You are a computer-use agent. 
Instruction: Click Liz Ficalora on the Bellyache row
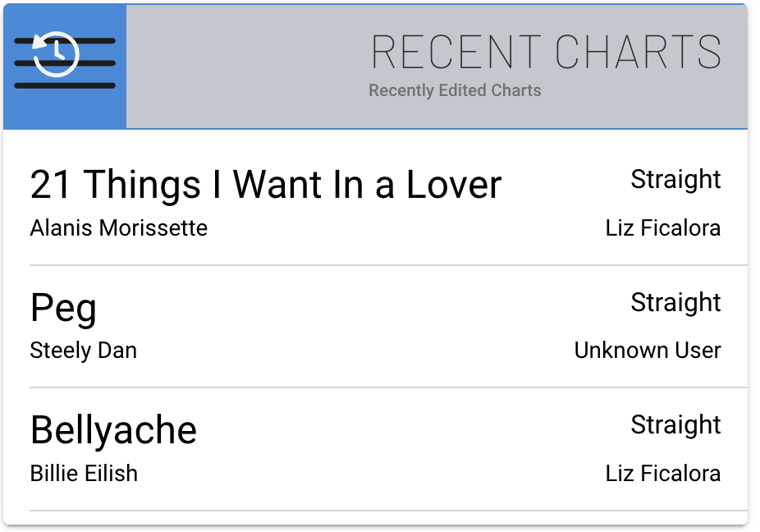click(x=662, y=473)
